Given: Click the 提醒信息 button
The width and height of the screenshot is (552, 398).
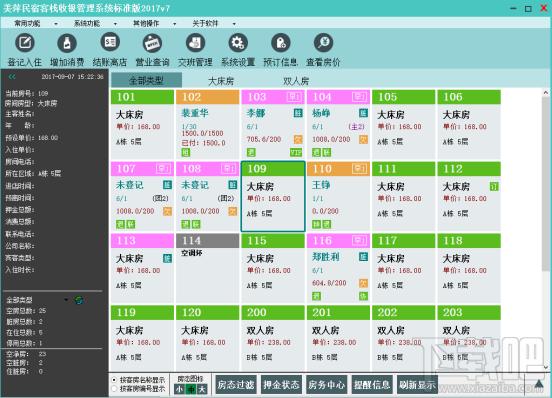Looking at the screenshot, I should (x=372, y=385).
